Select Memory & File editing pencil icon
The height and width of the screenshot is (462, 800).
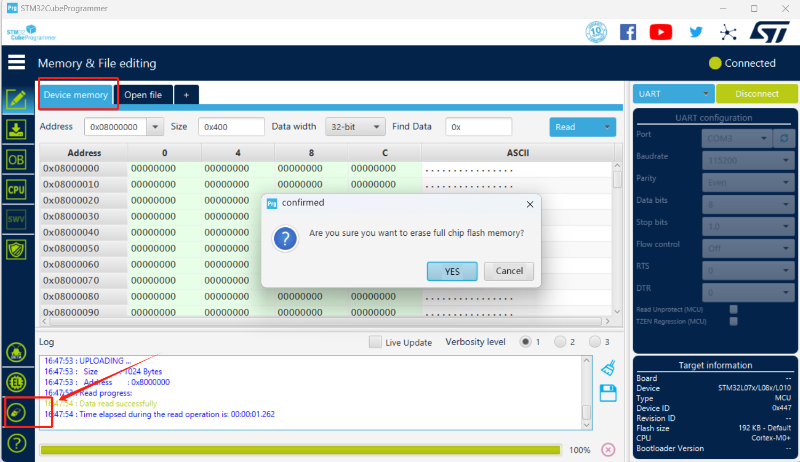pyautogui.click(x=16, y=99)
